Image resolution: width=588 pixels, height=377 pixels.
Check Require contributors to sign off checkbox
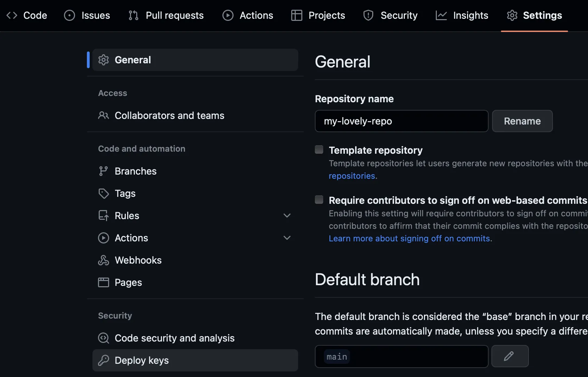319,200
